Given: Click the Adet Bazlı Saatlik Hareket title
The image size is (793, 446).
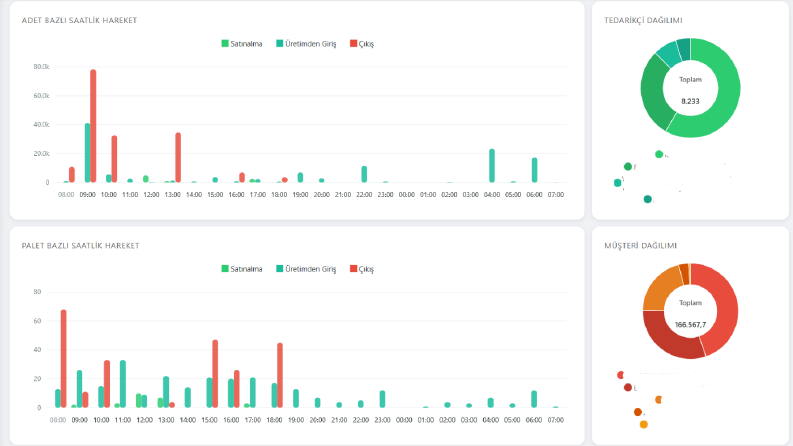Looking at the screenshot, I should 79,20.
